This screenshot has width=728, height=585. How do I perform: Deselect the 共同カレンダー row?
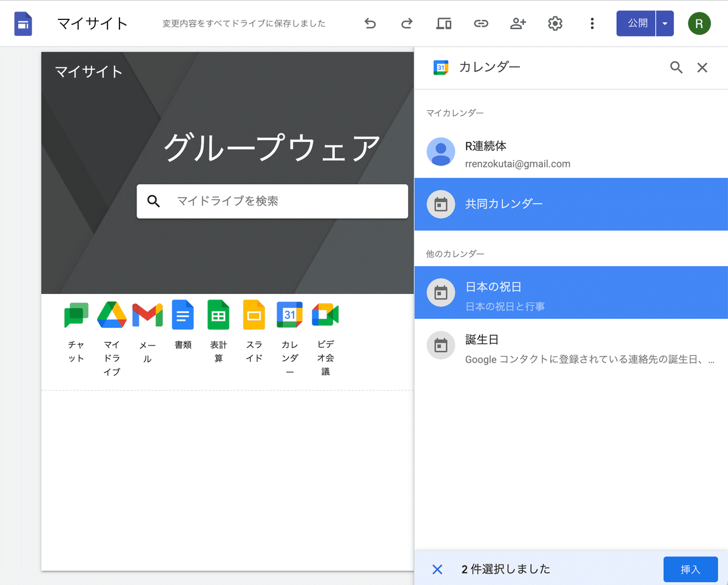click(571, 204)
